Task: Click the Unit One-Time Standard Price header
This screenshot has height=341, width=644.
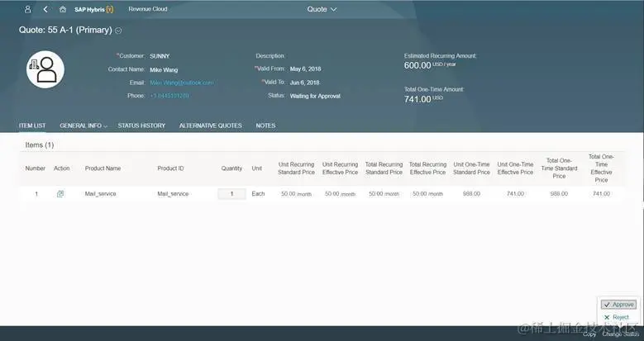Action: (x=471, y=168)
